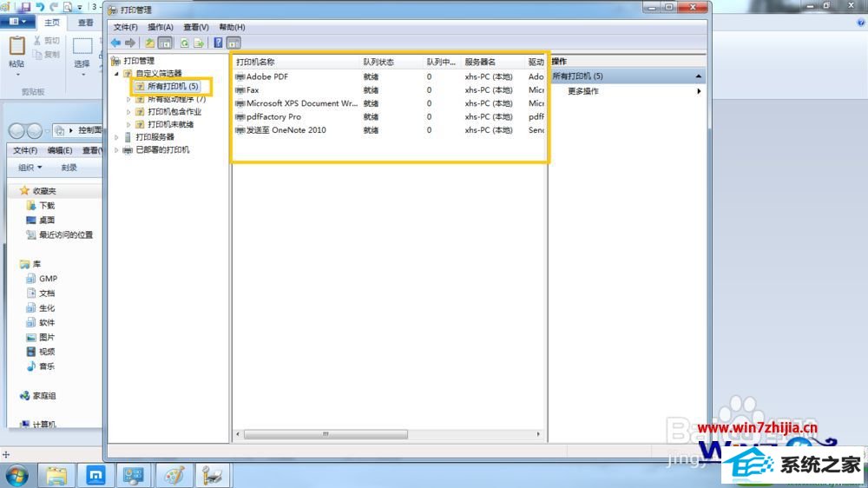Open the Control Panel taskbar icon

[x=134, y=476]
